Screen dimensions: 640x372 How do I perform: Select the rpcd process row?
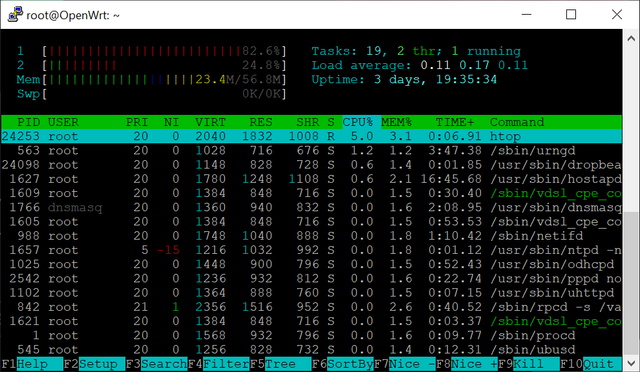[311, 307]
